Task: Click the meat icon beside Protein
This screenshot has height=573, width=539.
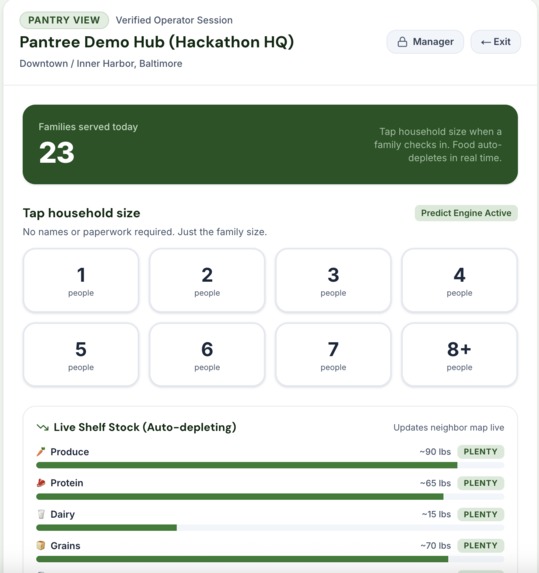Action: [x=41, y=483]
